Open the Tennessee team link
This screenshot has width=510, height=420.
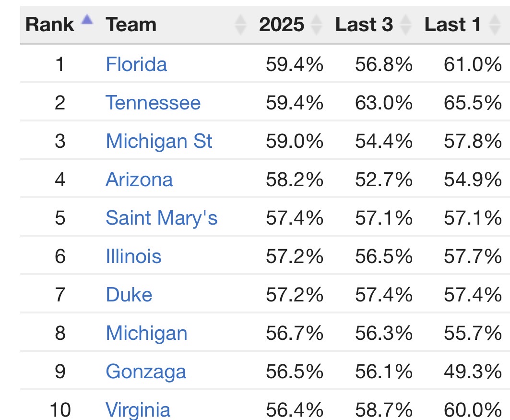coord(153,103)
